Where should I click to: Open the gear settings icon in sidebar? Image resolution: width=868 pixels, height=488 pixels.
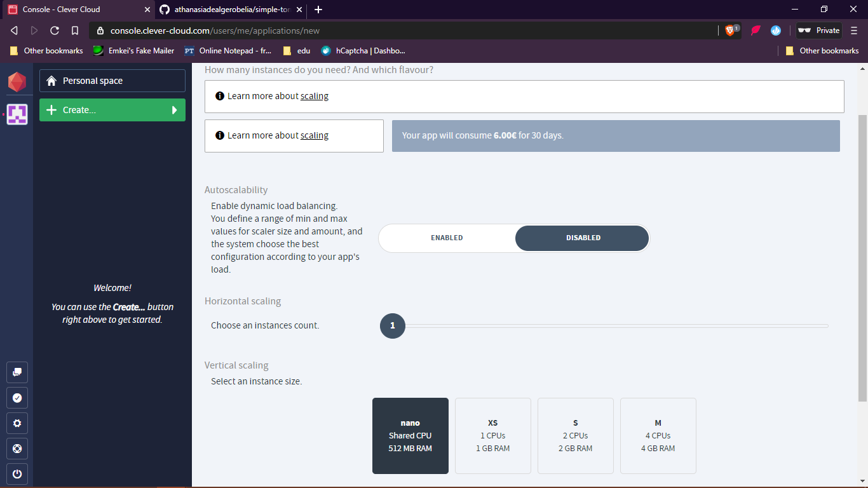coord(17,423)
